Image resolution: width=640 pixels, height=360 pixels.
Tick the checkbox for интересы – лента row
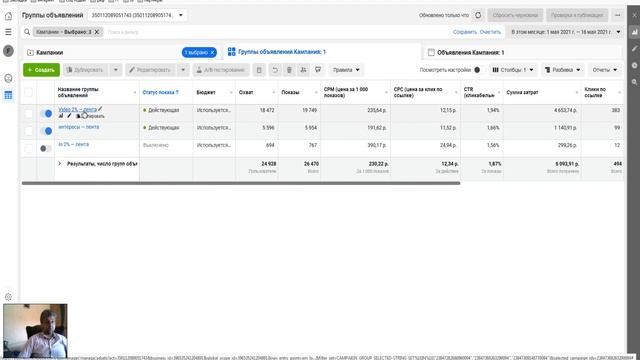pyautogui.click(x=29, y=131)
